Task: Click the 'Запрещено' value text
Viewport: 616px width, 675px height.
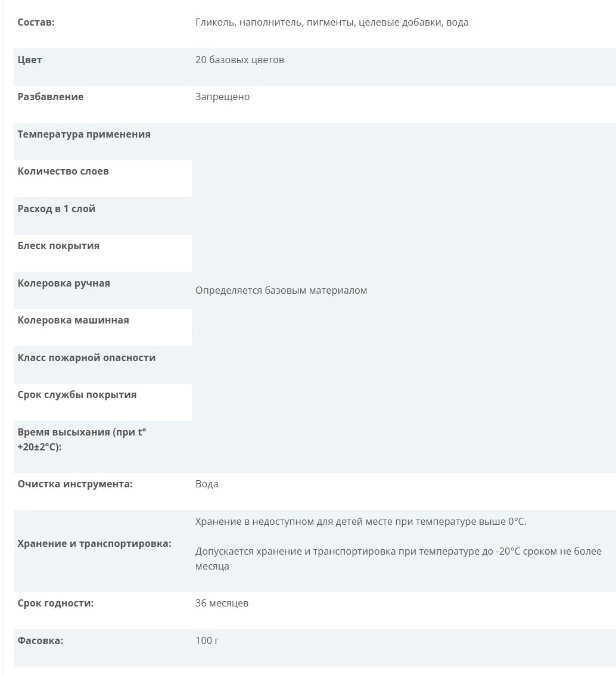Action: (x=222, y=97)
